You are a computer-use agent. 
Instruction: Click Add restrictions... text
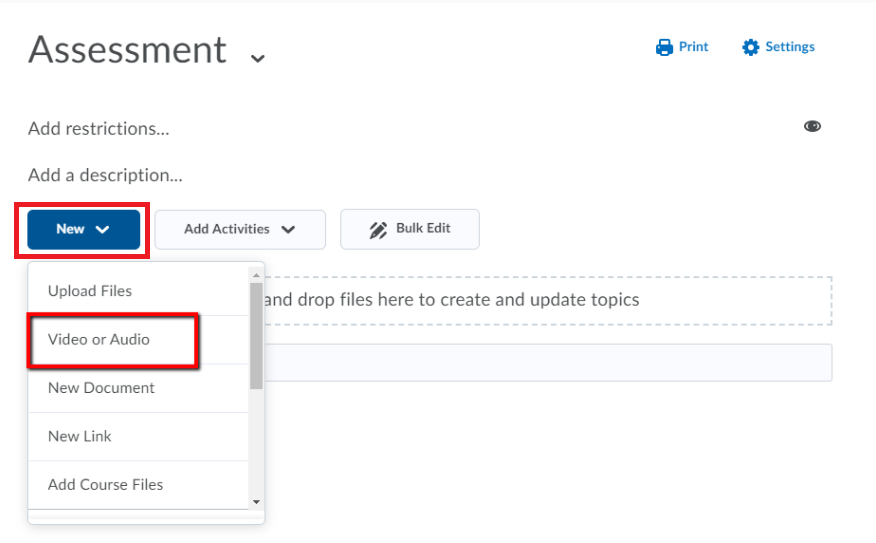point(99,128)
